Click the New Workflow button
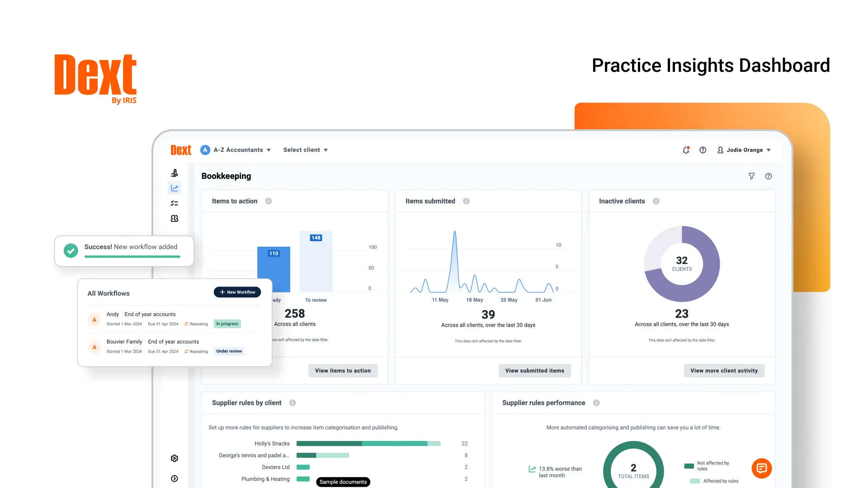The image size is (868, 488). [x=237, y=292]
